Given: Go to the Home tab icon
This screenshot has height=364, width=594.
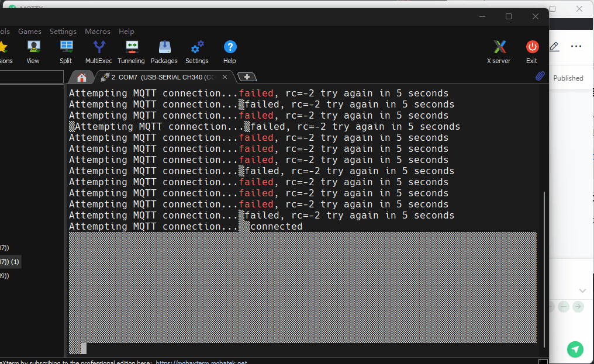Looking at the screenshot, I should [81, 77].
